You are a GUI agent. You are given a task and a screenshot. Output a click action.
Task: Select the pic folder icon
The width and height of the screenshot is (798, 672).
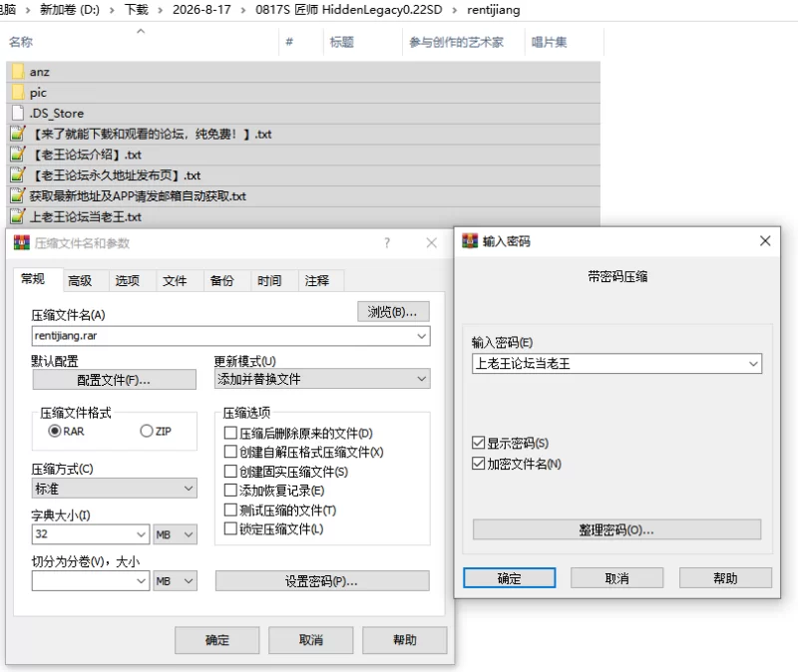point(18,93)
